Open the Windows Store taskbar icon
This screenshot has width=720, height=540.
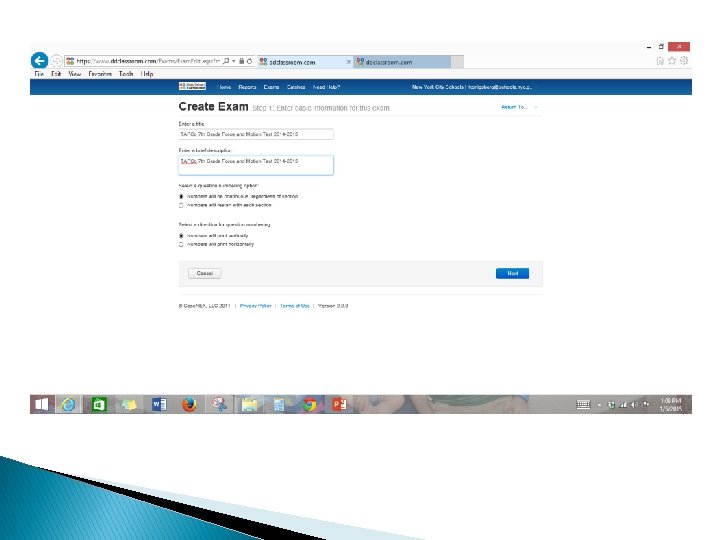(99, 405)
